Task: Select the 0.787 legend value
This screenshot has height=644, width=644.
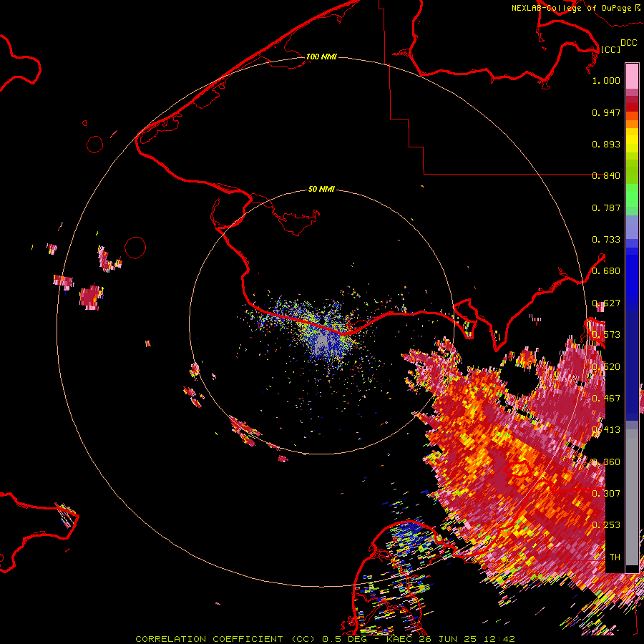Action: point(606,208)
